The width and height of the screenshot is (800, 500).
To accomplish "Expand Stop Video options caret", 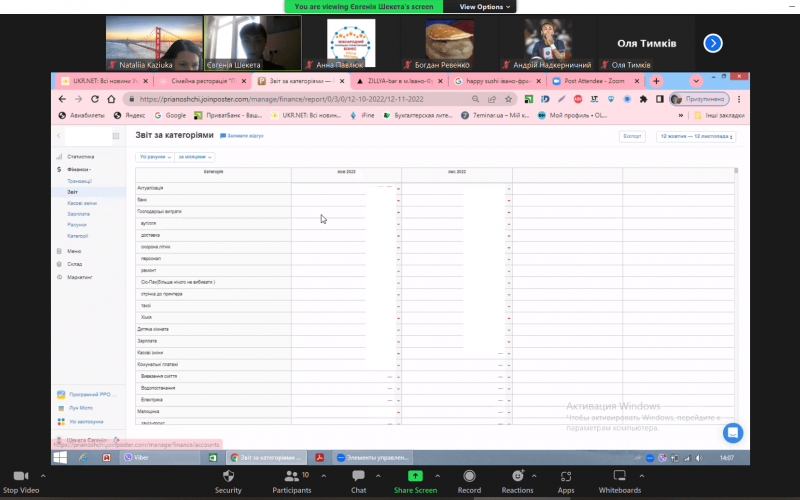I will tap(43, 476).
